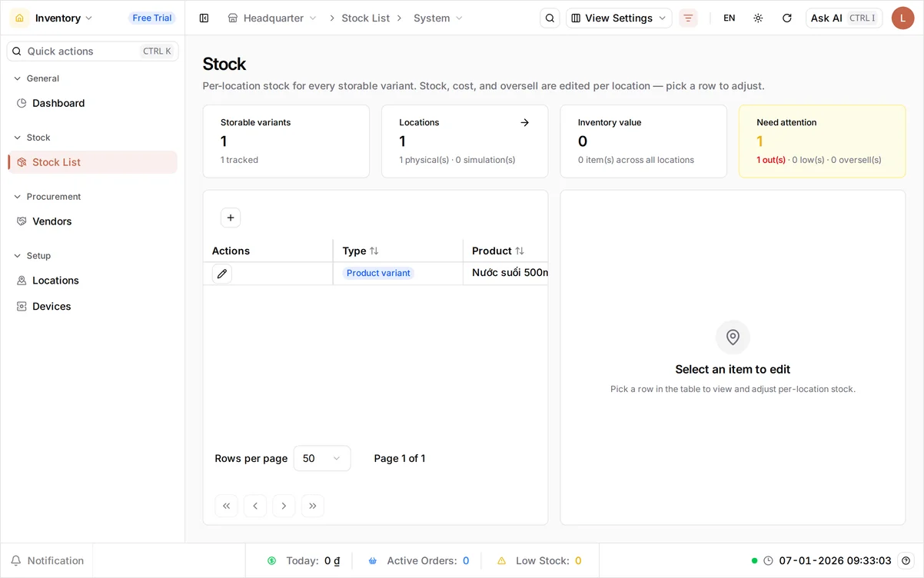Click the help question icon in status bar
924x578 pixels.
coord(906,560)
